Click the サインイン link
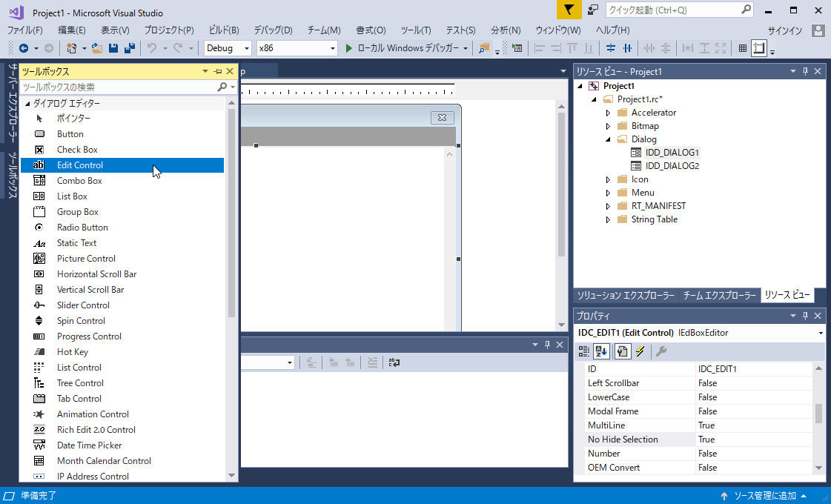Screen dimensions: 831x504 785,30
